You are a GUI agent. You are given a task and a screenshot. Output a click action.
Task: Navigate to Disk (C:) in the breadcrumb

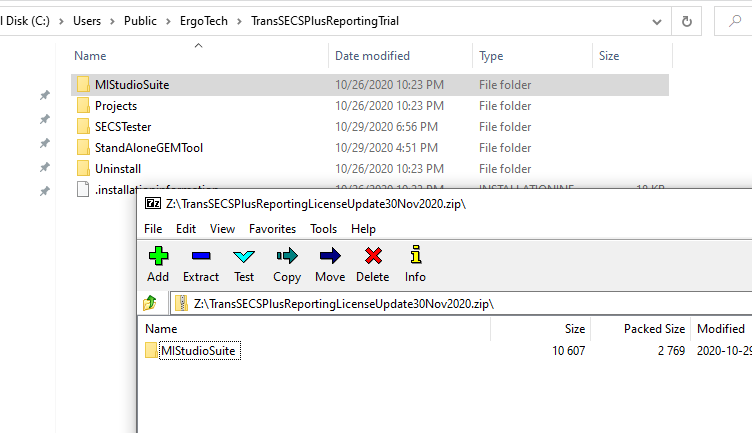pyautogui.click(x=28, y=21)
